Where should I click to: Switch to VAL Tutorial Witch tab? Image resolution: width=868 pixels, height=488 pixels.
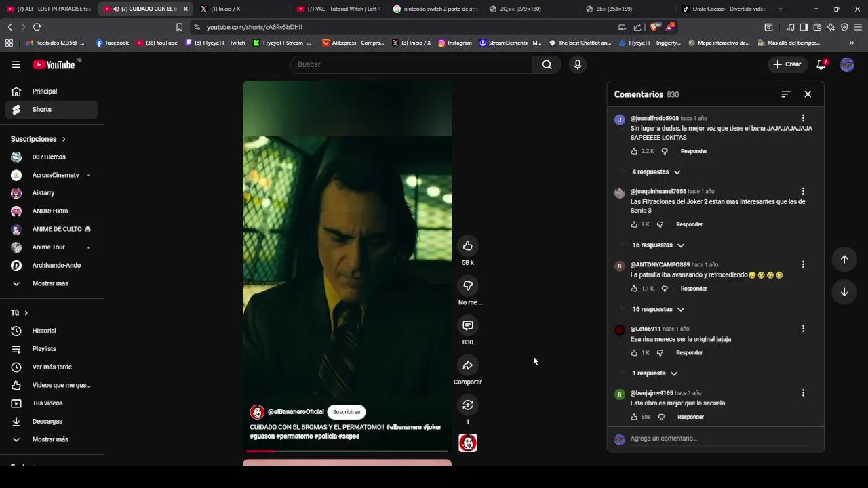tap(338, 9)
